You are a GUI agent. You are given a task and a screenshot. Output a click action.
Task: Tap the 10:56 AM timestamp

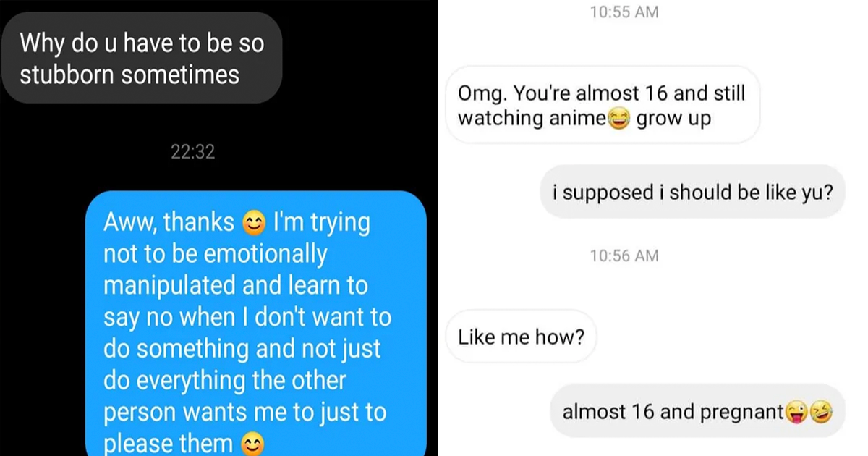coord(624,256)
